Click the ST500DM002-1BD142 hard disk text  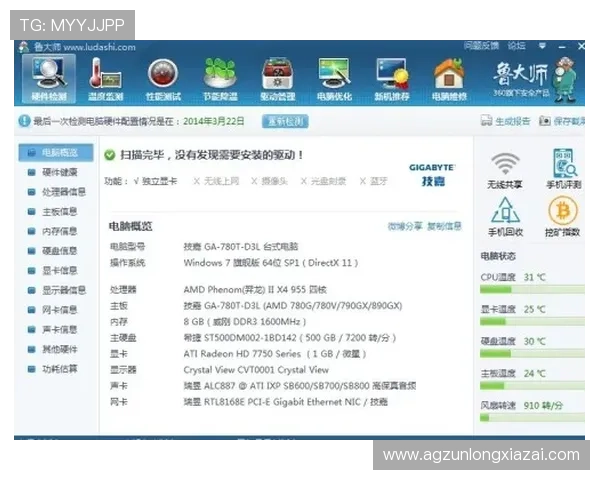click(290, 338)
